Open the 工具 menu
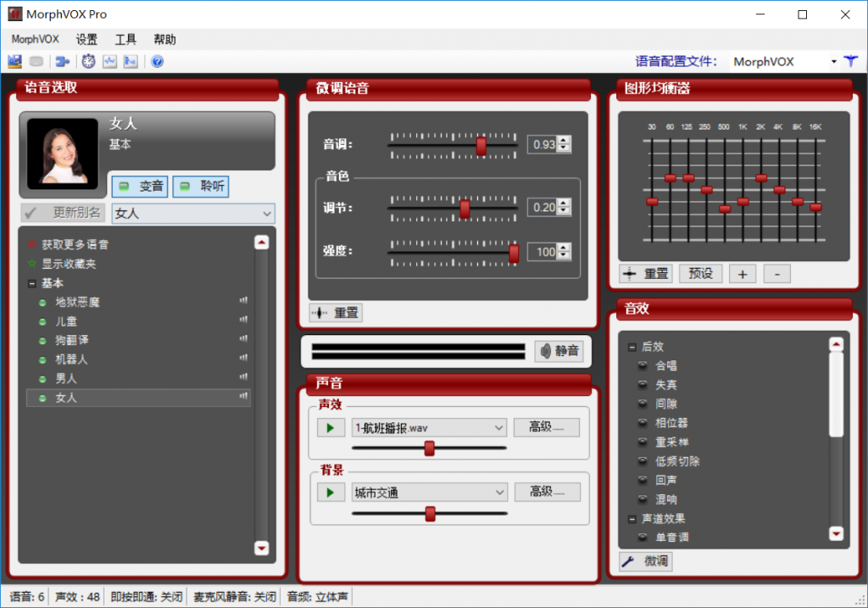 [x=125, y=39]
